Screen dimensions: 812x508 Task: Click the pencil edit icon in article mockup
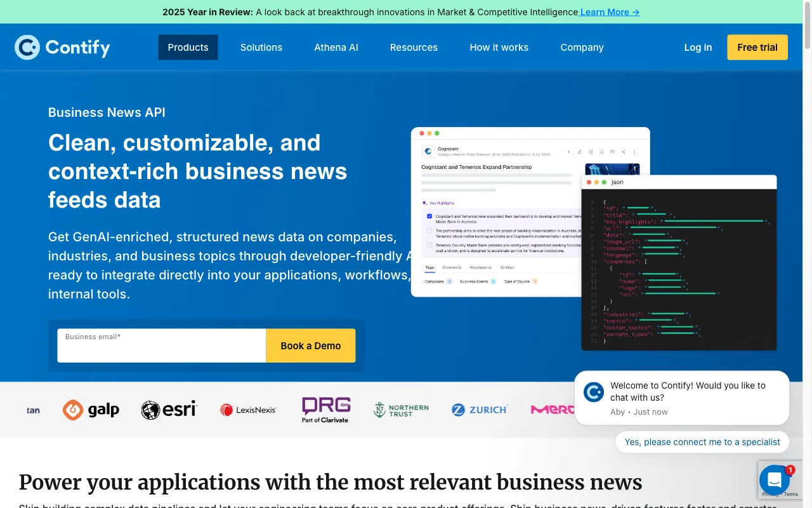tap(580, 152)
